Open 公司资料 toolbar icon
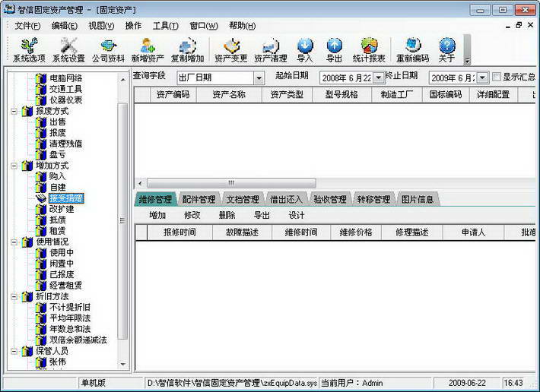This screenshot has height=392, width=540. pyautogui.click(x=108, y=50)
